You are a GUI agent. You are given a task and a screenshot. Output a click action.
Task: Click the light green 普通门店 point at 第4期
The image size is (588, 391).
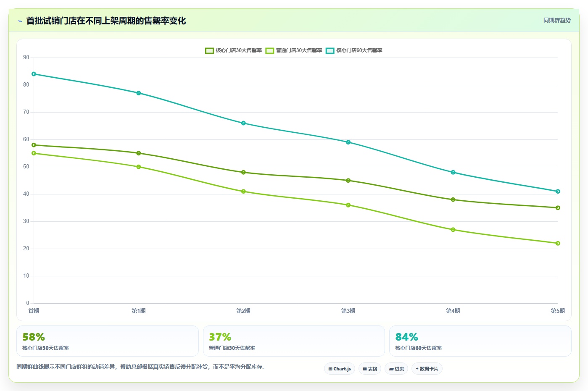click(453, 230)
